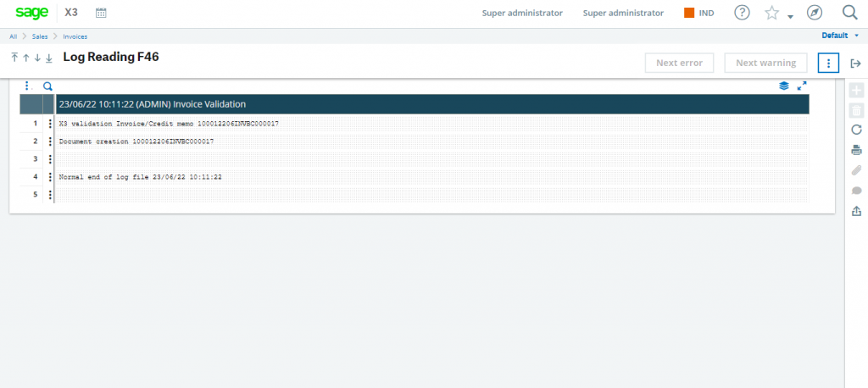
Task: Open the Default view dropdown
Action: (840, 36)
